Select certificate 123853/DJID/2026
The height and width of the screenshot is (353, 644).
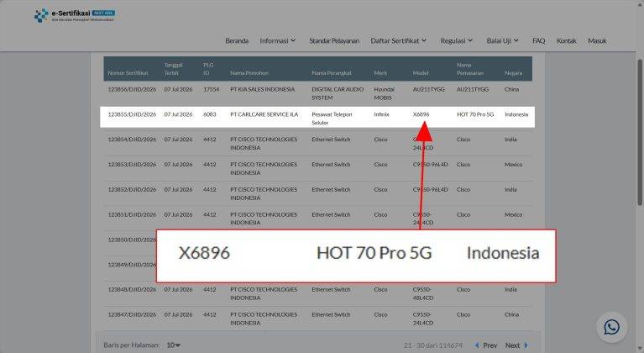[x=132, y=165]
